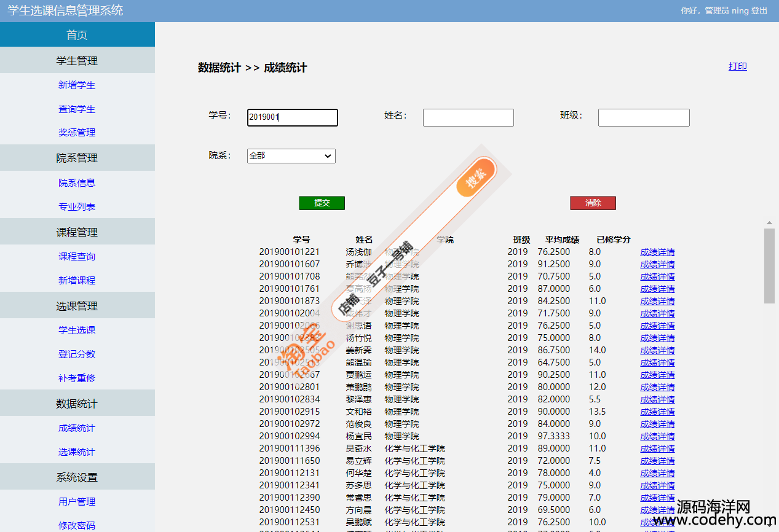View 成绩详情 for student 汤浅伽

click(x=657, y=252)
